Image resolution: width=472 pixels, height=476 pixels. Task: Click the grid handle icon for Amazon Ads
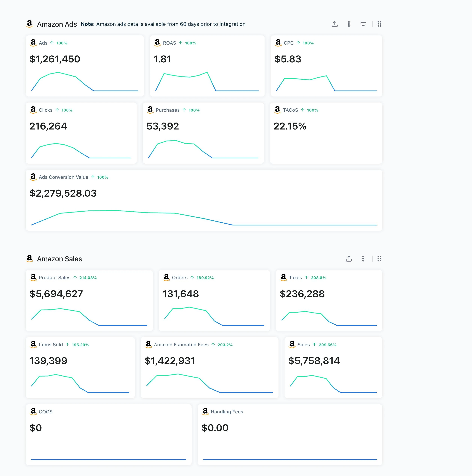click(379, 24)
